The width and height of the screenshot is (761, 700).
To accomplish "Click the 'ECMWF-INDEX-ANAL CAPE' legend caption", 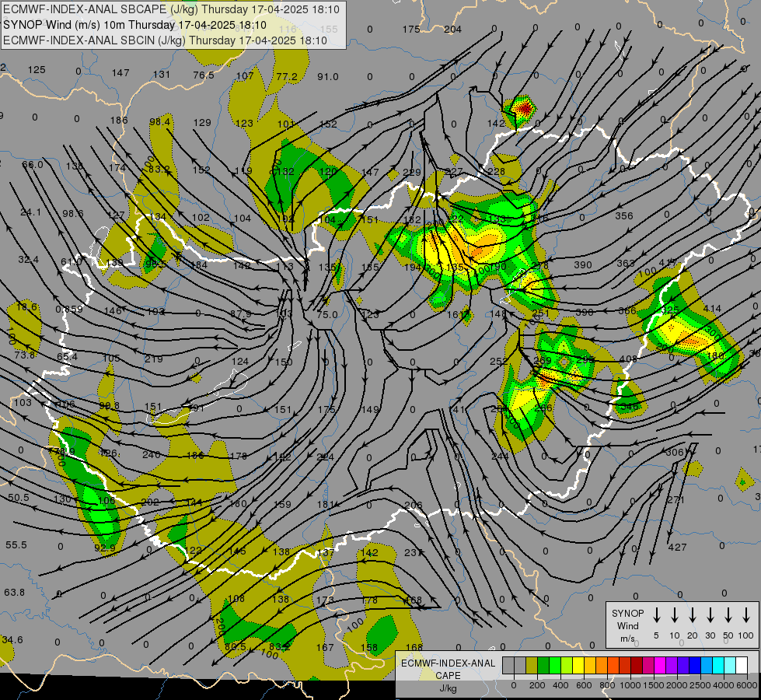I will pos(448,669).
